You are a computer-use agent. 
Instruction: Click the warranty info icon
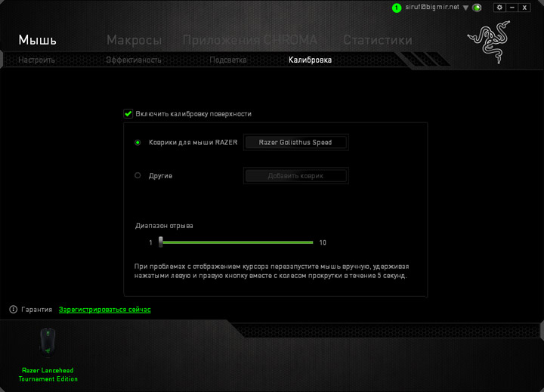[x=13, y=310]
